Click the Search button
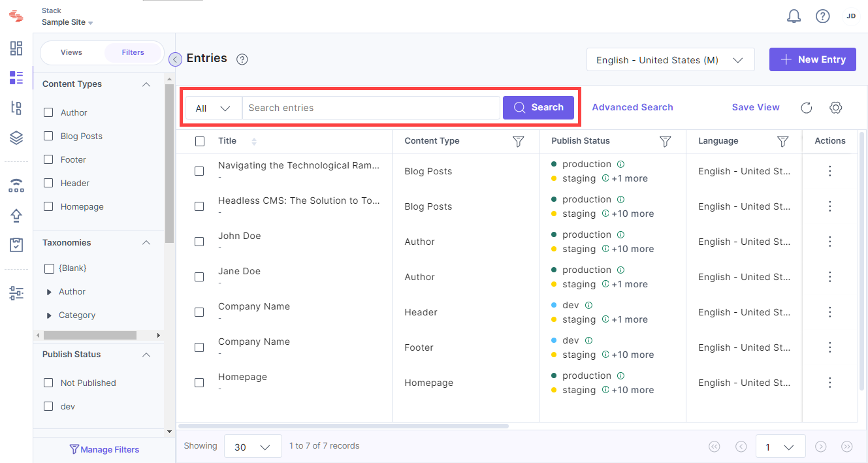Screen dimensions: 868x463 pos(538,108)
